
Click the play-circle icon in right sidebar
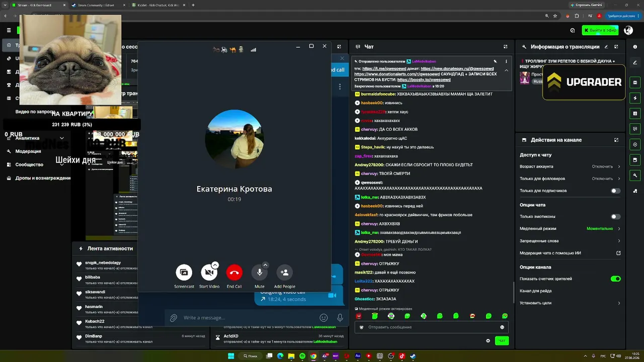tap(635, 144)
